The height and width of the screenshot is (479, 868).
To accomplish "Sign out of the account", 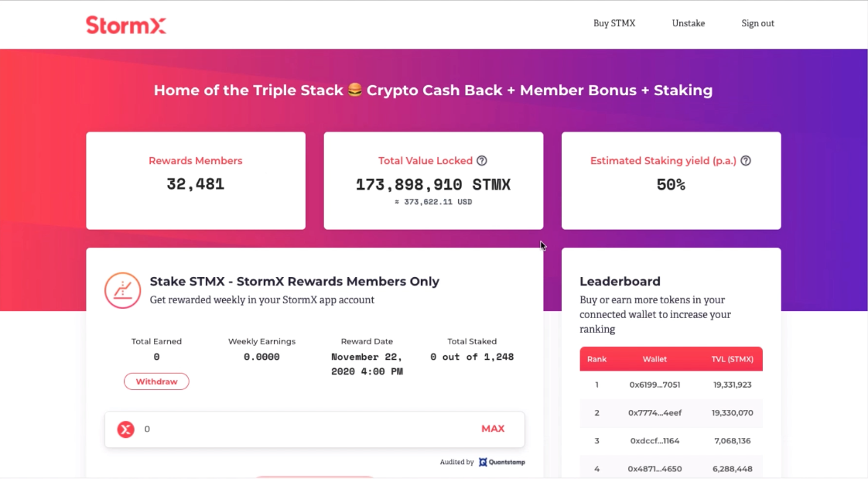I will [758, 23].
